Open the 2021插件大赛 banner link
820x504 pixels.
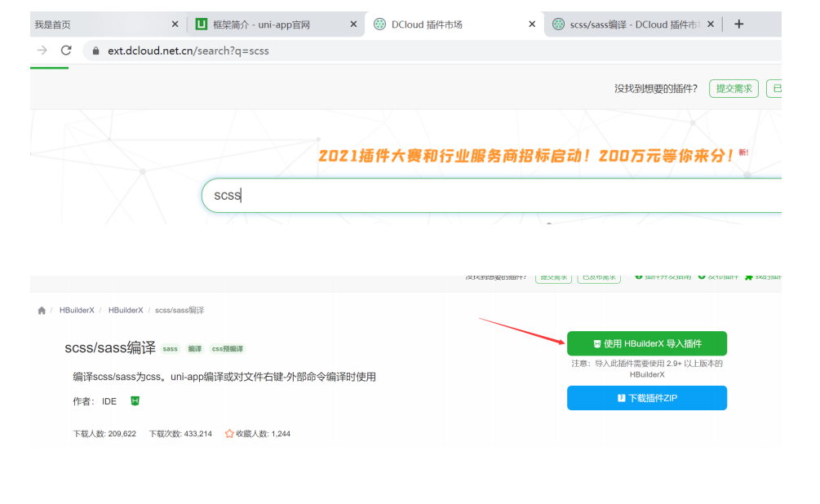click(526, 155)
